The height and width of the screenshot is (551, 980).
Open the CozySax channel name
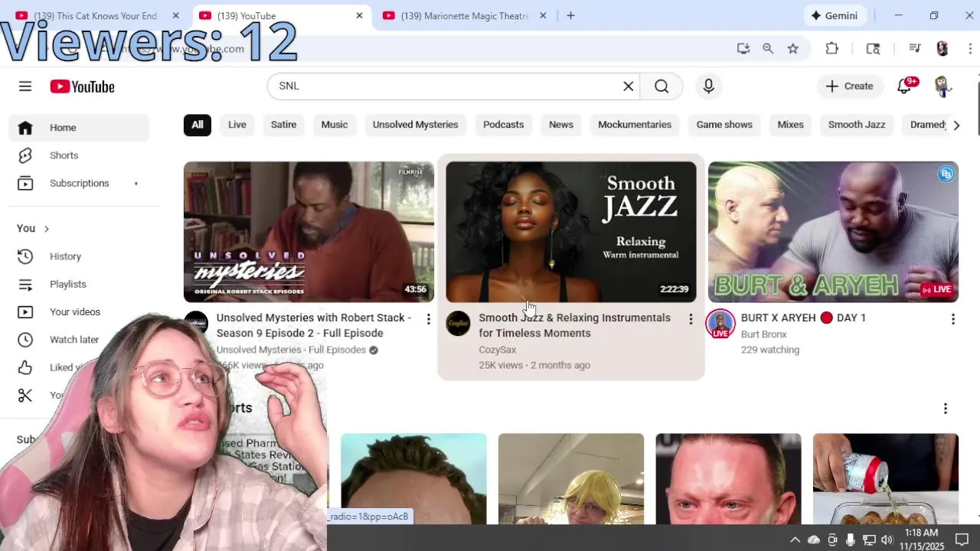point(498,350)
